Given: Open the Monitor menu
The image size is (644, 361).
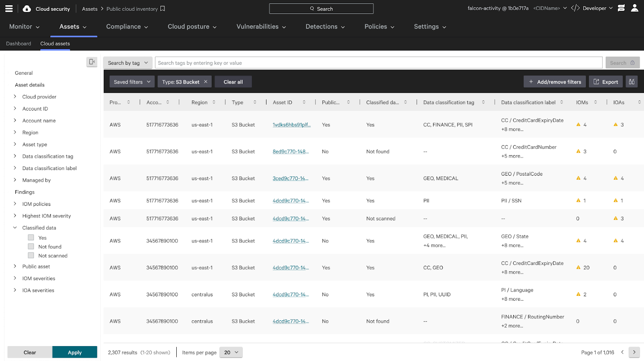Looking at the screenshot, I should [25, 27].
